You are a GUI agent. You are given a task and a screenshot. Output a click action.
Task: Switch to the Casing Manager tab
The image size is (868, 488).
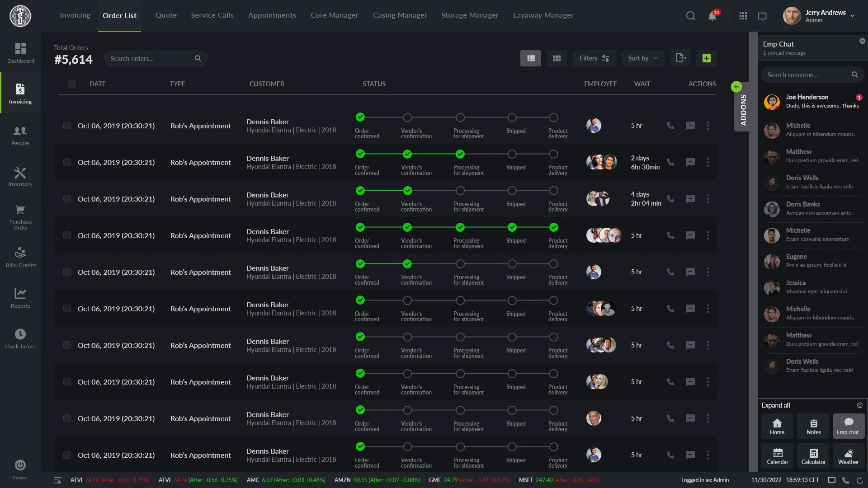point(400,15)
